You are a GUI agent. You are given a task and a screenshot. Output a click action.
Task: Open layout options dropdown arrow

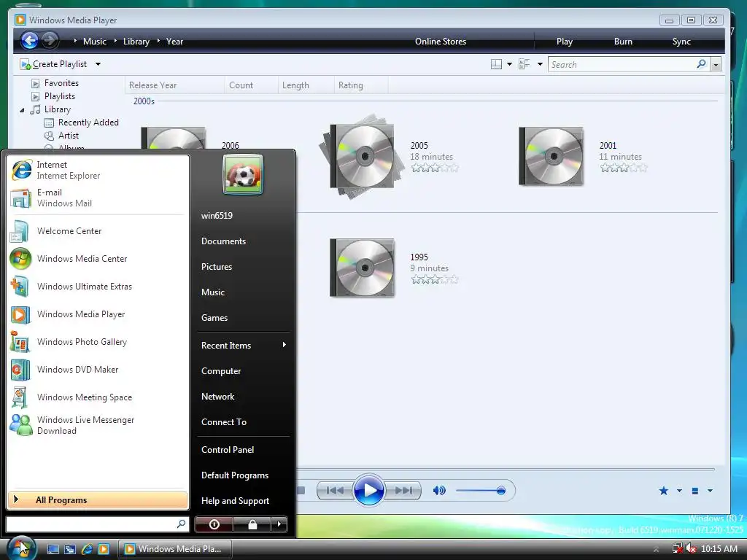[x=509, y=64]
